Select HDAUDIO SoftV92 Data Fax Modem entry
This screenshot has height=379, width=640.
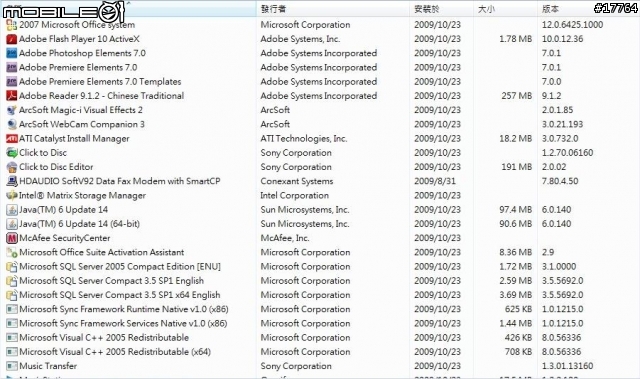(x=120, y=181)
